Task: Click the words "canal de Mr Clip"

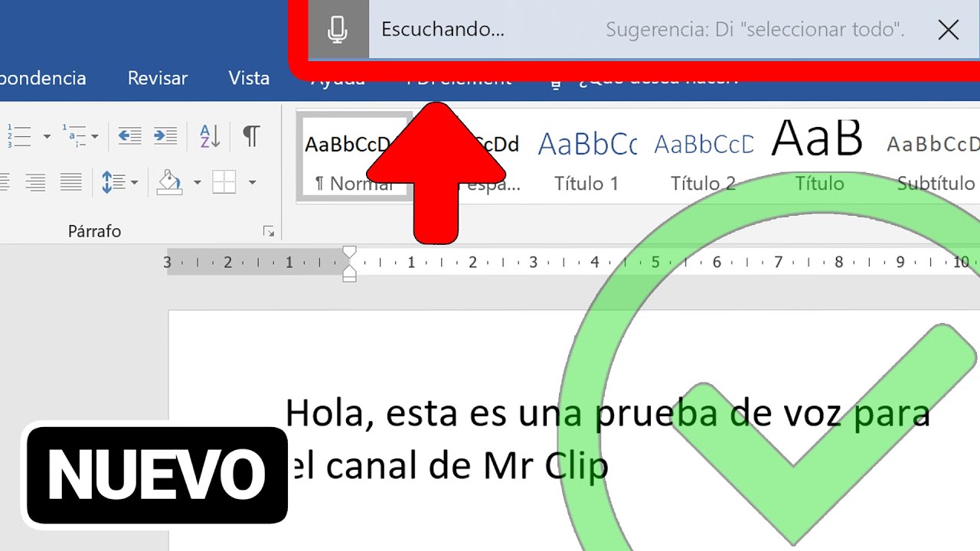Action: [467, 465]
